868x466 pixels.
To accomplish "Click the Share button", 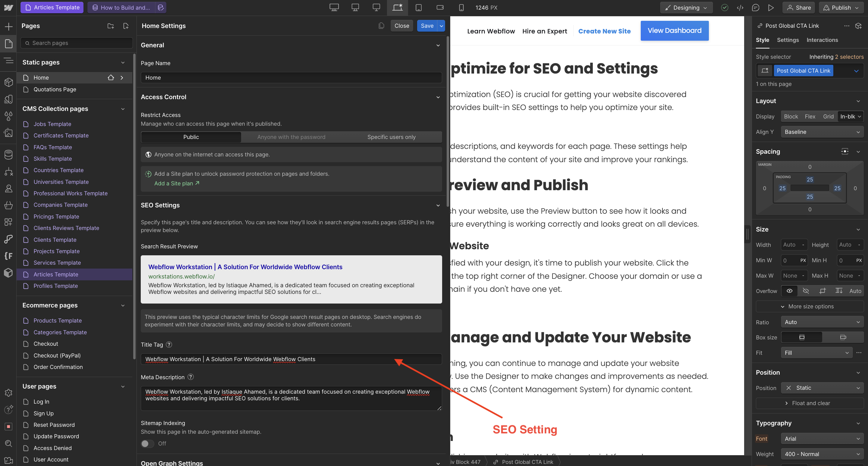I will [798, 8].
